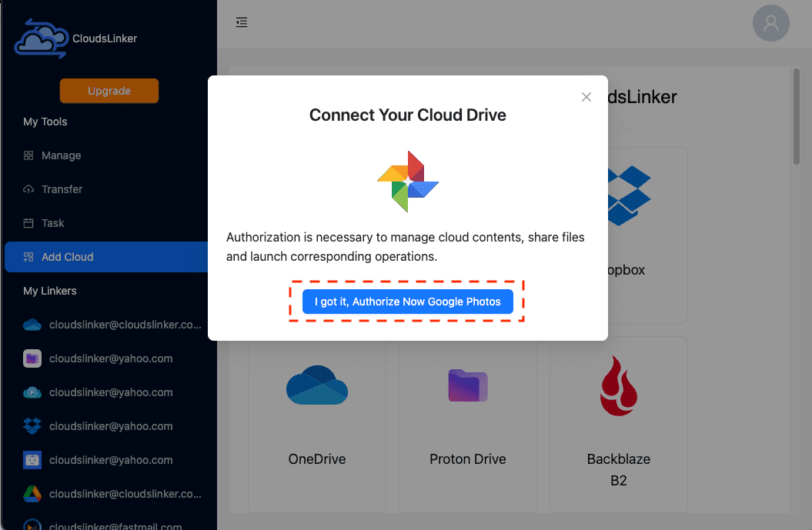Click the Proton Drive linker icon in sidebar
This screenshot has height=530, width=812.
32,358
